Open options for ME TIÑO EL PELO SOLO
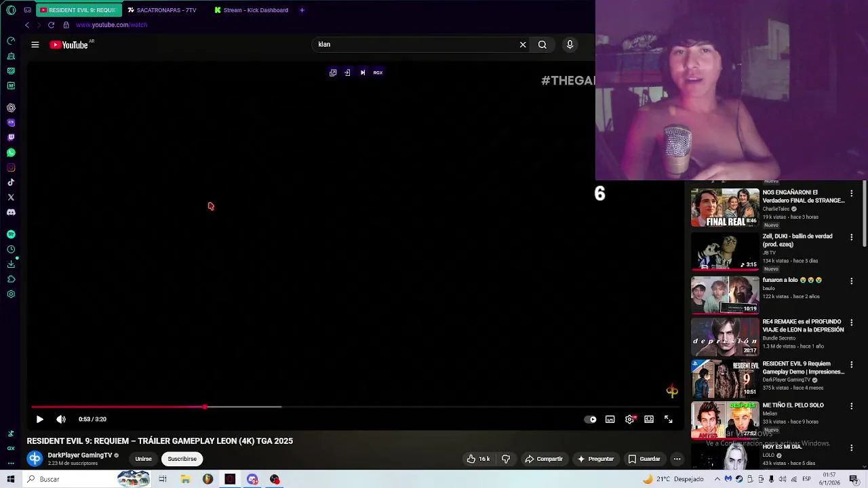The image size is (868, 488). click(x=852, y=406)
